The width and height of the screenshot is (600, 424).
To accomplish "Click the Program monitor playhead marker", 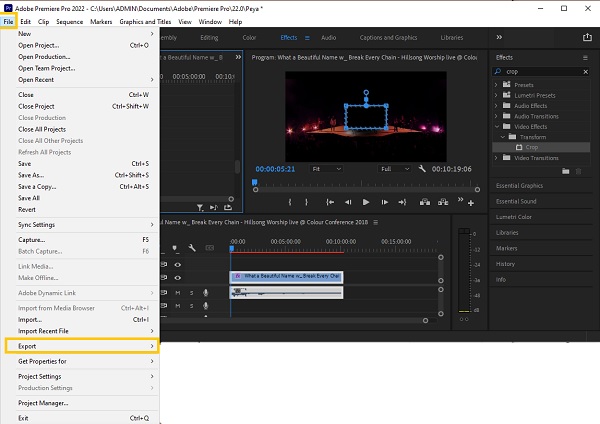I will pos(254,182).
